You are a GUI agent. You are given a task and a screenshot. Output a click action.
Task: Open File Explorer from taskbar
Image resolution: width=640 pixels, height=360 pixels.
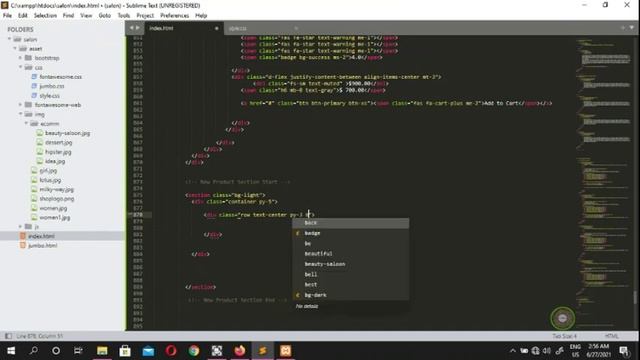[102, 351]
